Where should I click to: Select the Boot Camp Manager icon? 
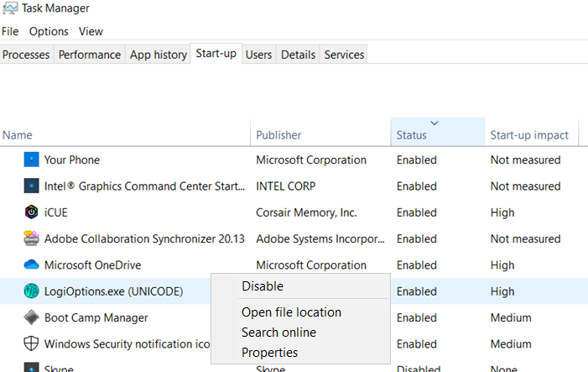pyautogui.click(x=32, y=317)
